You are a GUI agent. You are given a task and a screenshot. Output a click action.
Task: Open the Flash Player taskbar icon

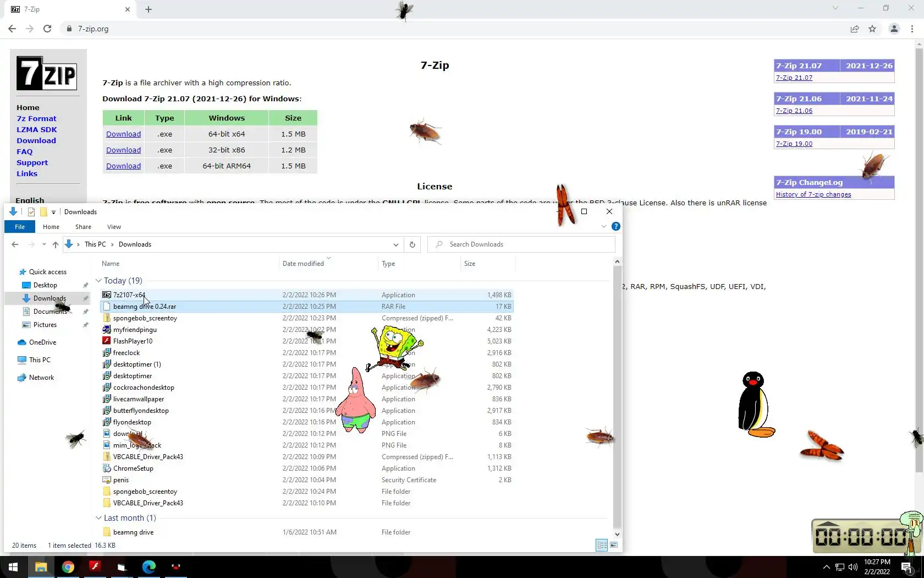click(95, 567)
